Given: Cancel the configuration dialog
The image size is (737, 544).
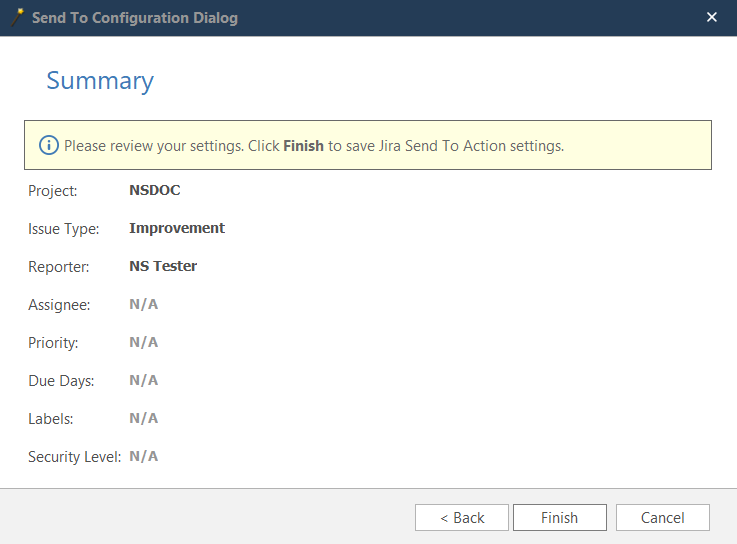Looking at the screenshot, I should 662,517.
